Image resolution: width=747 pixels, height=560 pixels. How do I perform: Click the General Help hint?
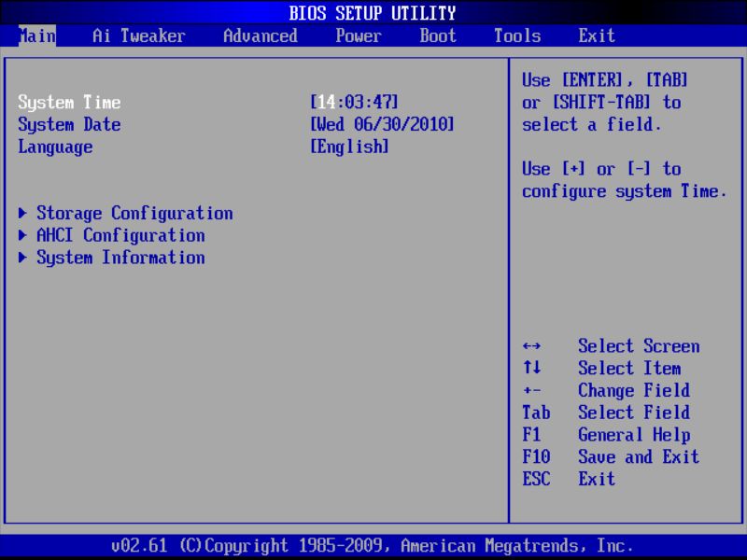[x=634, y=435]
